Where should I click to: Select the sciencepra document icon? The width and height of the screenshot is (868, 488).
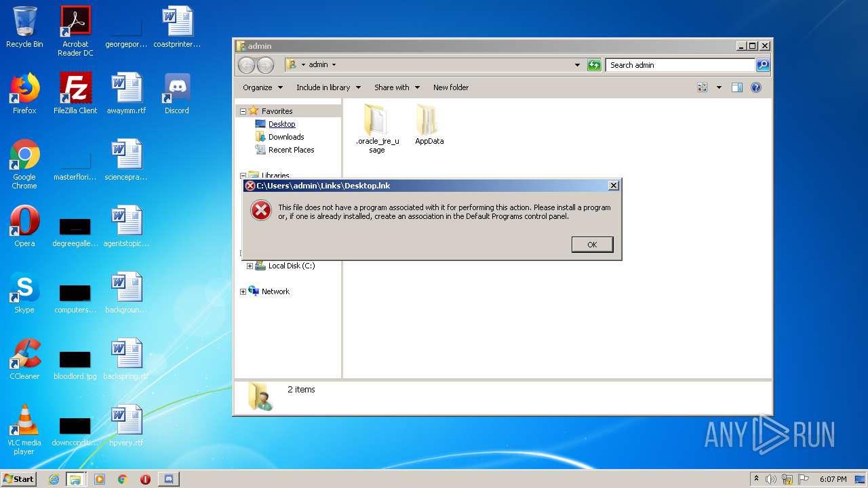click(x=126, y=160)
